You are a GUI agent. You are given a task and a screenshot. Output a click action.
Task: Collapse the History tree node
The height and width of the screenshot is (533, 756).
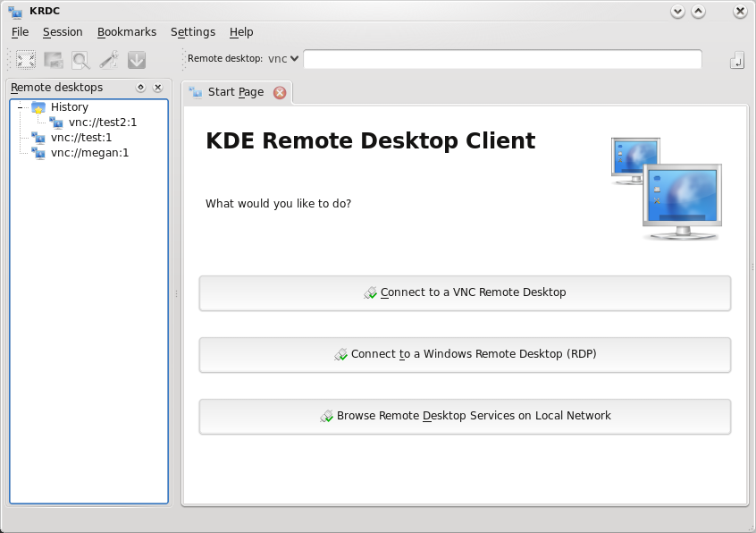[21, 107]
